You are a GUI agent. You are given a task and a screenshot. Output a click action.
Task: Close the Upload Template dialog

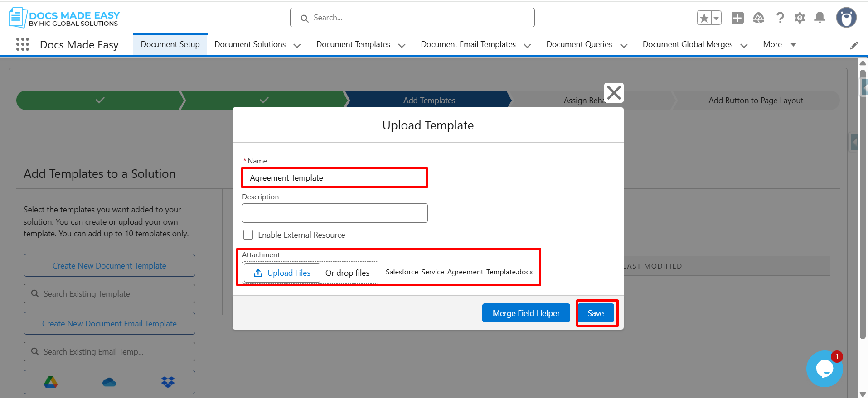pos(614,93)
